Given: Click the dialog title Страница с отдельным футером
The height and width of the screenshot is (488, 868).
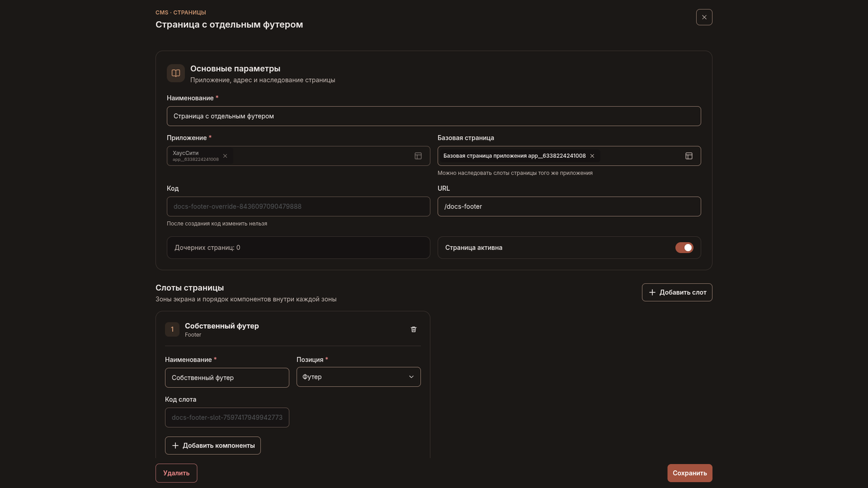Looking at the screenshot, I should (x=229, y=25).
